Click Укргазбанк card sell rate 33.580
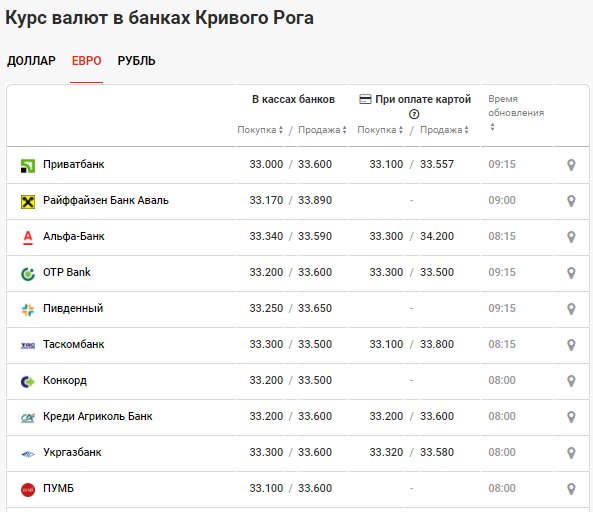The height and width of the screenshot is (512, 593). point(437,452)
